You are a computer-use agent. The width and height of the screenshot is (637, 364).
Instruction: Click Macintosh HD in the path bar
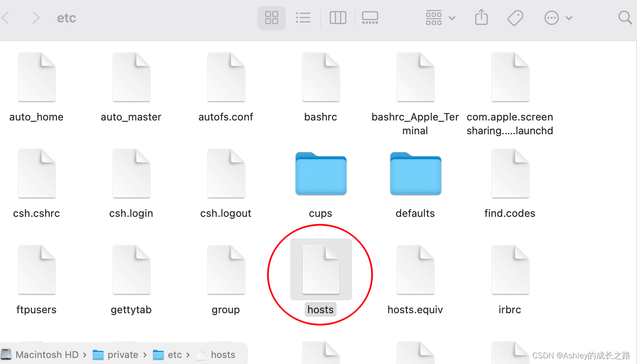[46, 355]
